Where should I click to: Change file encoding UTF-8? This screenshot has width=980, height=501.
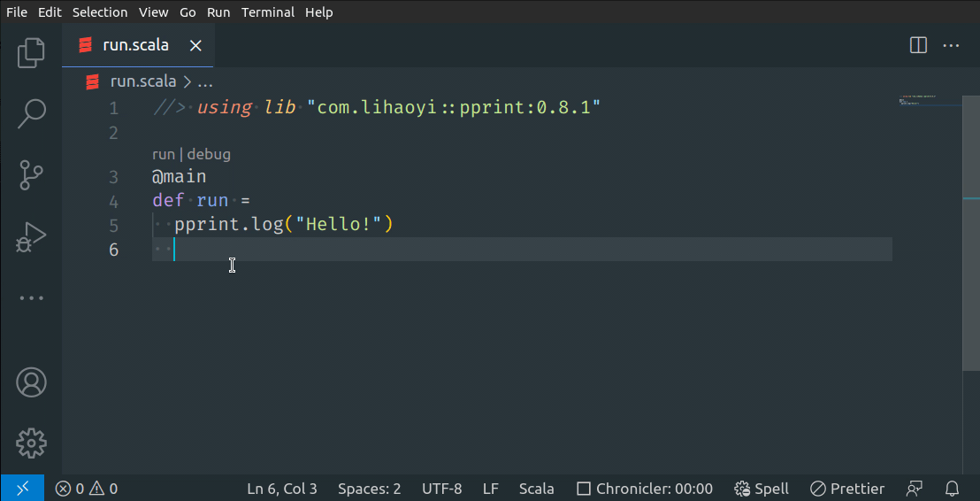[x=442, y=489]
